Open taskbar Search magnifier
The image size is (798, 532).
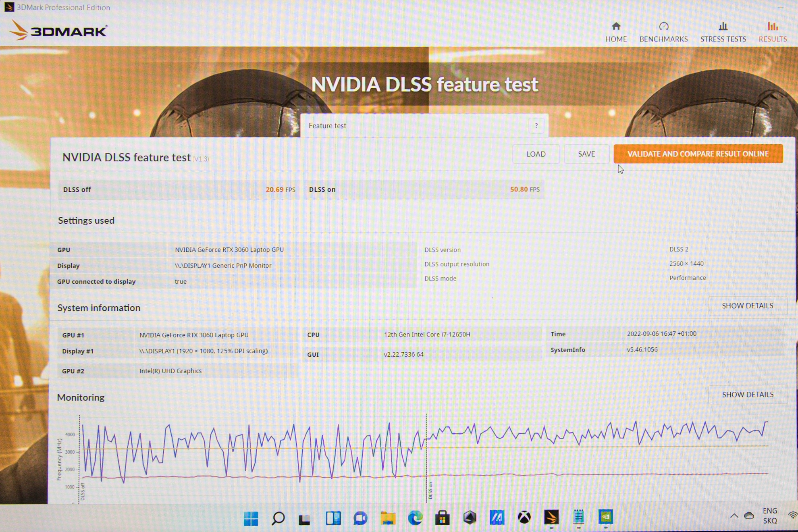click(278, 518)
